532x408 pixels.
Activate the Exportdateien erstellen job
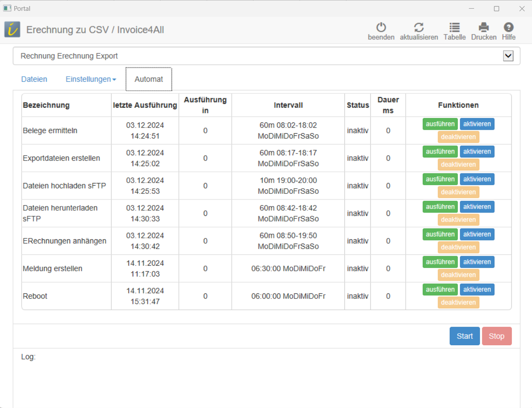[x=477, y=152]
